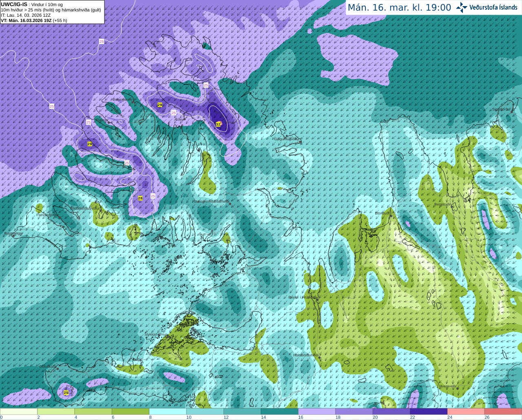Click the legend scale value 24
The width and height of the screenshot is (522, 420).
[x=449, y=417]
